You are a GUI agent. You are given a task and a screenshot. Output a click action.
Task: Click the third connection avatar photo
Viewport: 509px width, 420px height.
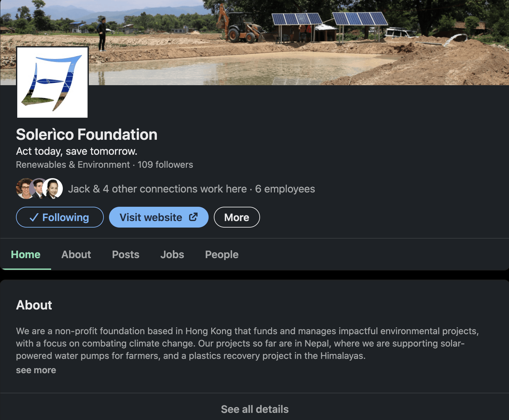tap(53, 189)
